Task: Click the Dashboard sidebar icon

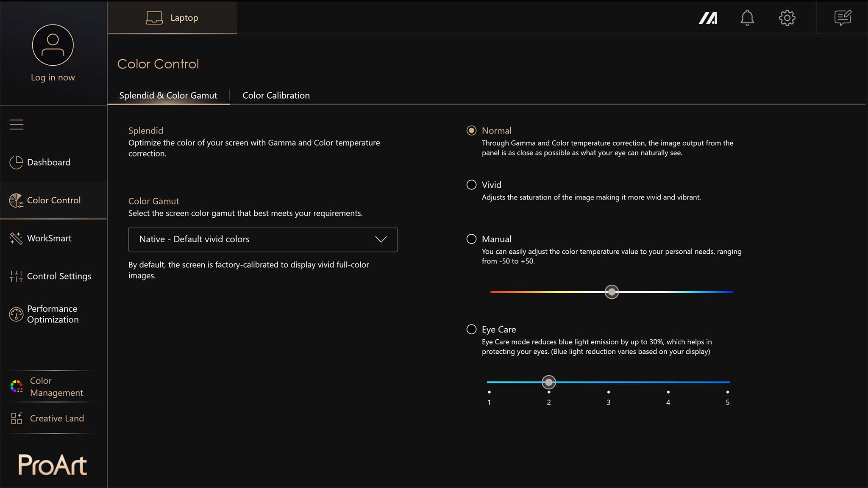Action: (16, 162)
